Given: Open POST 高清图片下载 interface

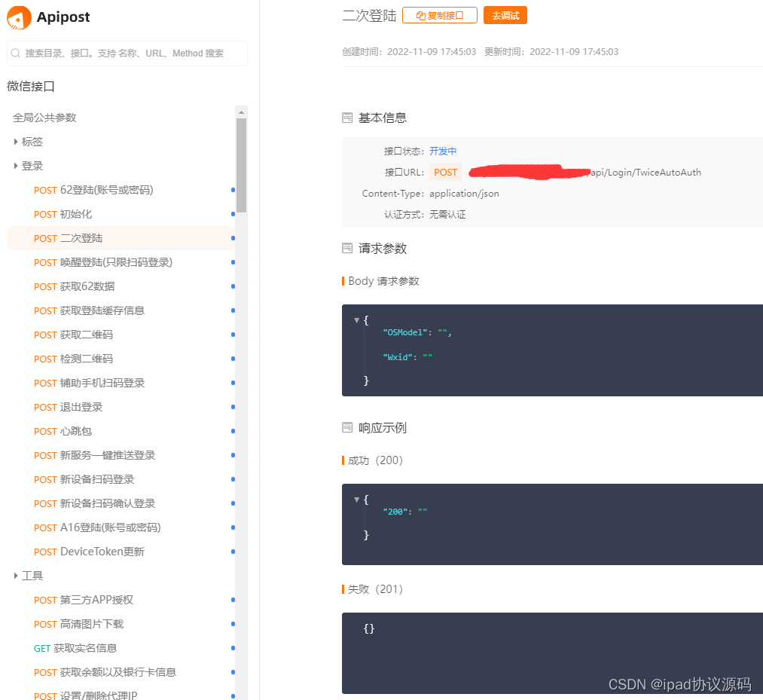Looking at the screenshot, I should tap(121, 624).
